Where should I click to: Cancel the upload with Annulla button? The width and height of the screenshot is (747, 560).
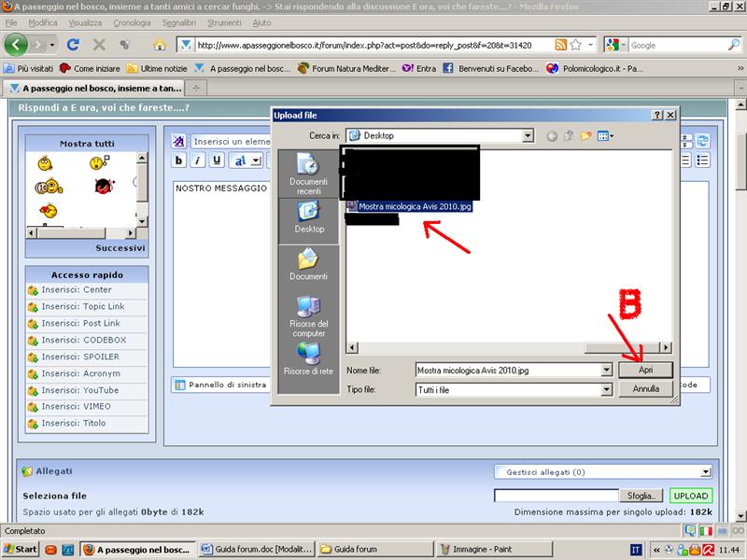[x=646, y=389]
